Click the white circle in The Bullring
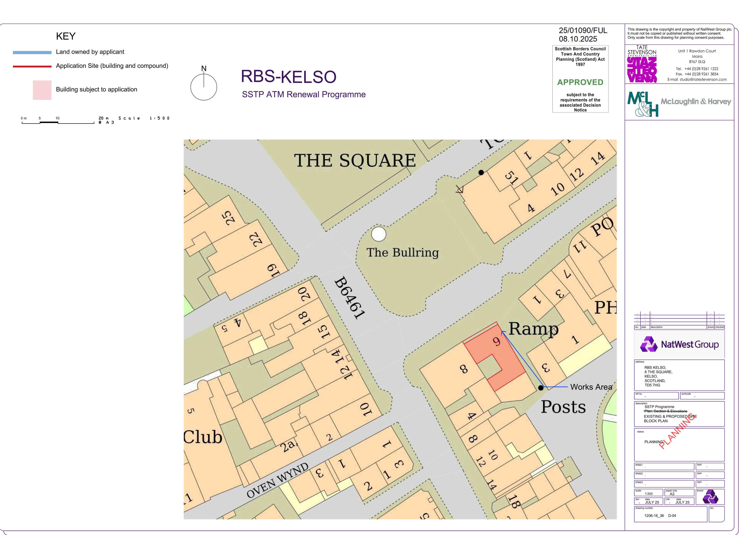756x535 pixels. (379, 234)
